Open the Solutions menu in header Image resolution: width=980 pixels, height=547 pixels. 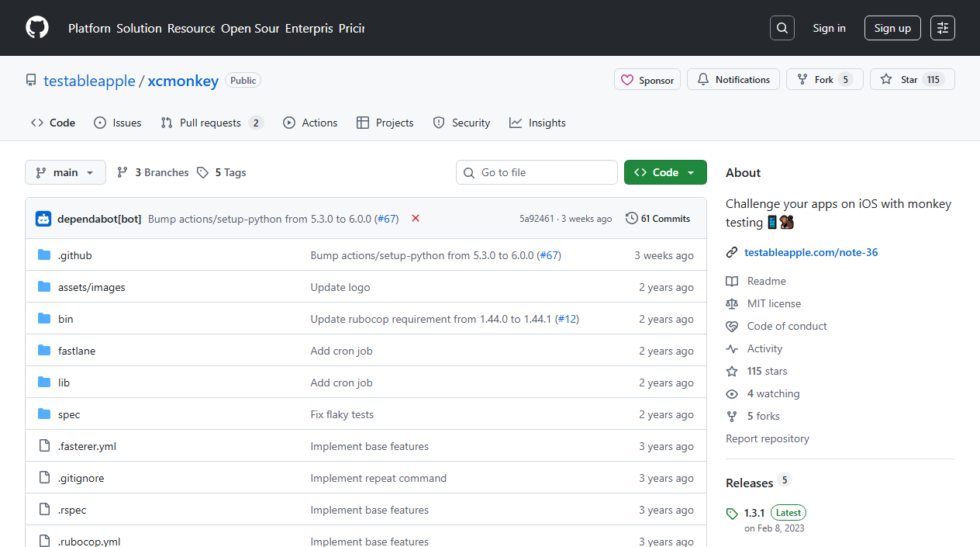point(140,28)
